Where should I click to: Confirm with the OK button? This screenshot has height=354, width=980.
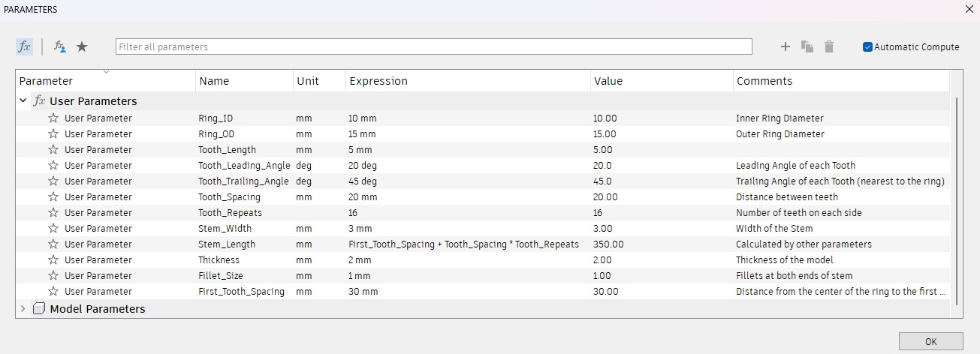point(930,341)
